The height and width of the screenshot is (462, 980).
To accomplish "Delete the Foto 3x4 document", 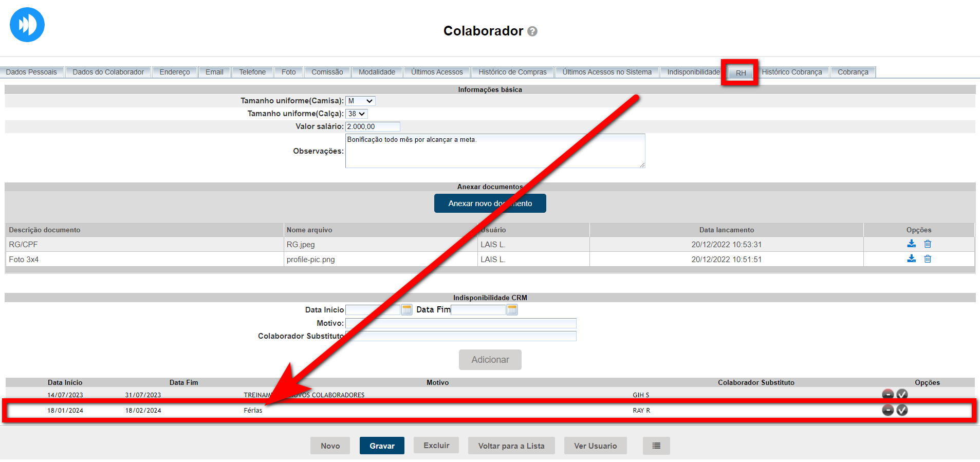I will point(928,259).
